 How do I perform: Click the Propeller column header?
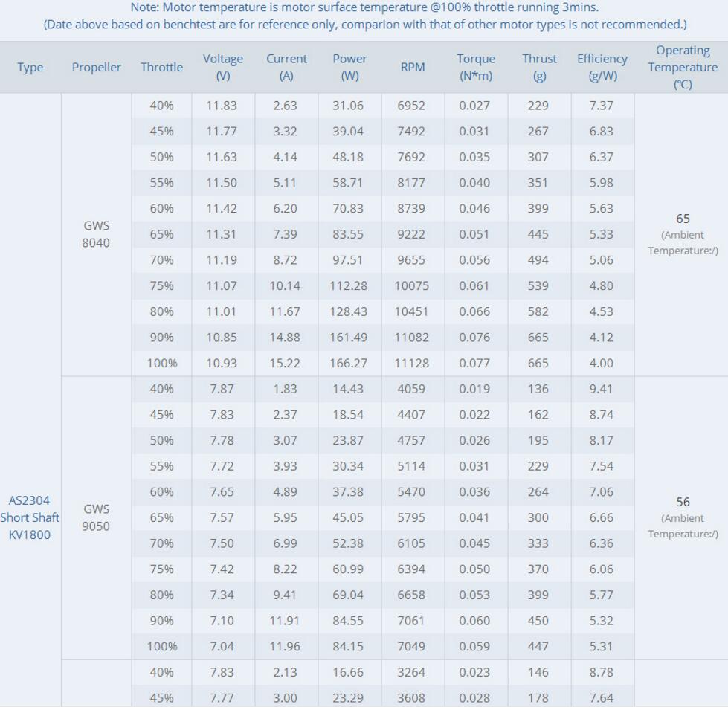pos(97,67)
